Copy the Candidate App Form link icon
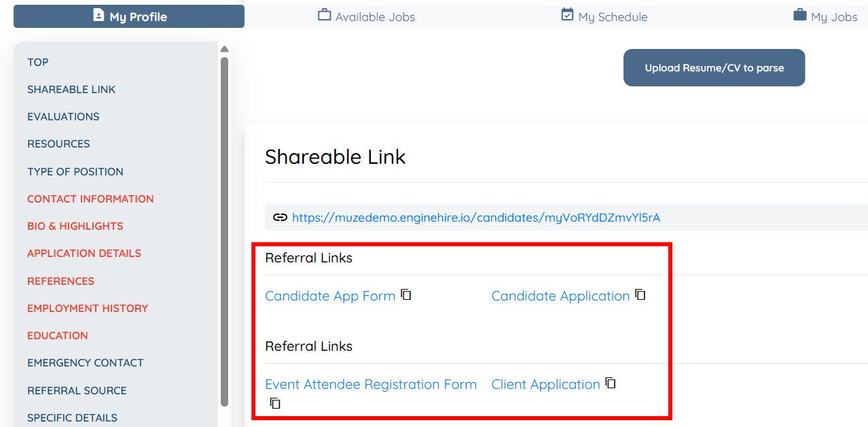This screenshot has width=868, height=427. tap(406, 294)
